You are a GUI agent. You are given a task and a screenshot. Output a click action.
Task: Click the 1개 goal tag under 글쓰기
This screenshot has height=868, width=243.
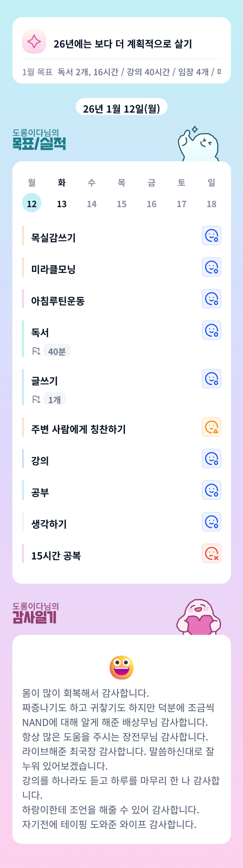click(x=54, y=400)
